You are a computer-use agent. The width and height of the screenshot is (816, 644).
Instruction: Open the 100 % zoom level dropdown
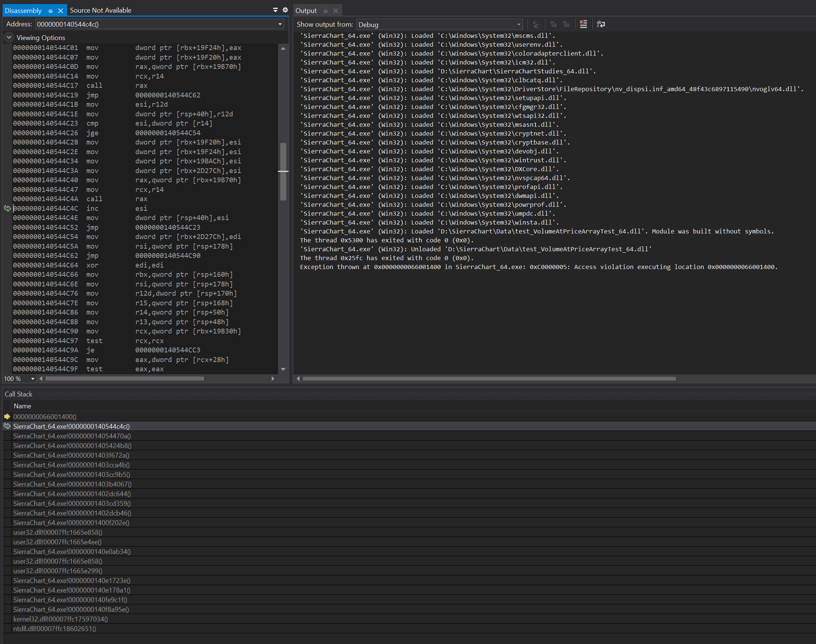33,379
